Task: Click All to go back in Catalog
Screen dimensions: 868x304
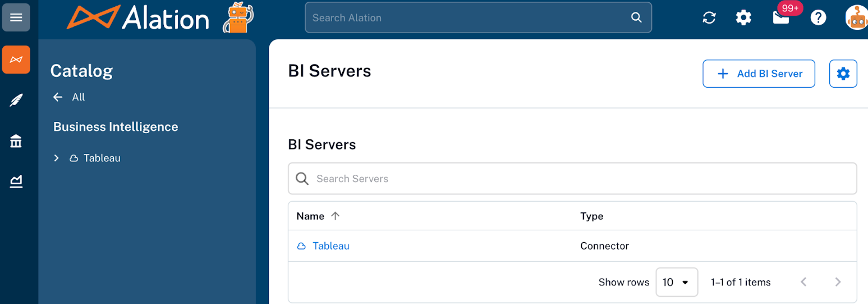Action: (79, 97)
